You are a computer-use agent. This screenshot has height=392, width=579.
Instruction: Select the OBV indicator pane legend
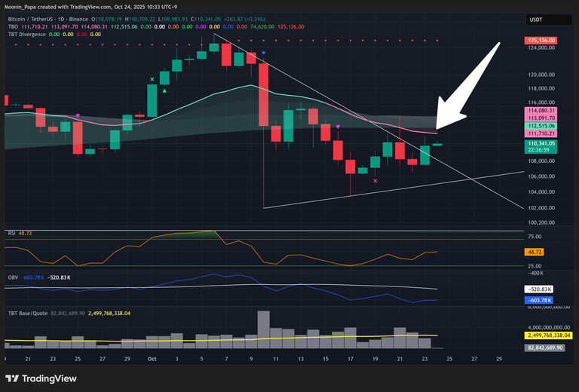12,277
